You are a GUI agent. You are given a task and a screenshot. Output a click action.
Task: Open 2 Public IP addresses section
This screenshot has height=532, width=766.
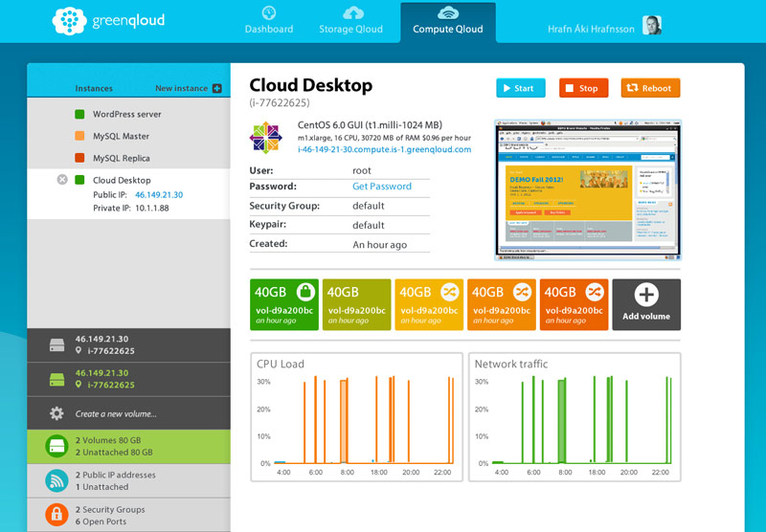128,480
